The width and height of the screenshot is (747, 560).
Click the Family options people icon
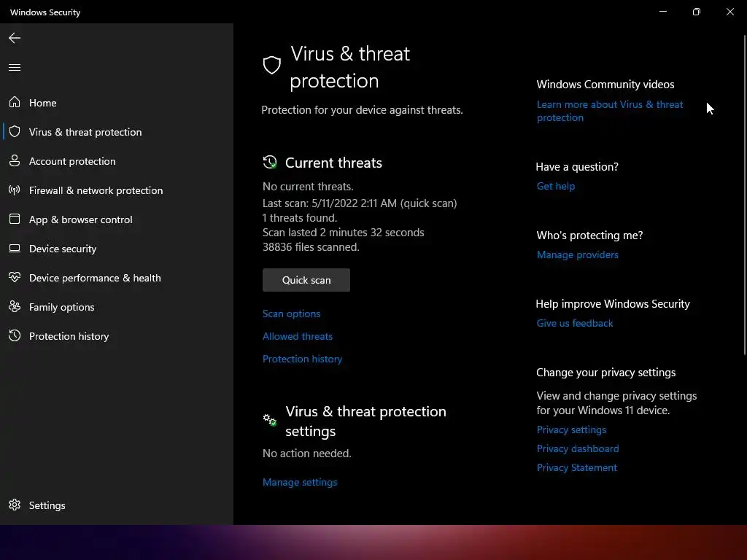tap(15, 307)
